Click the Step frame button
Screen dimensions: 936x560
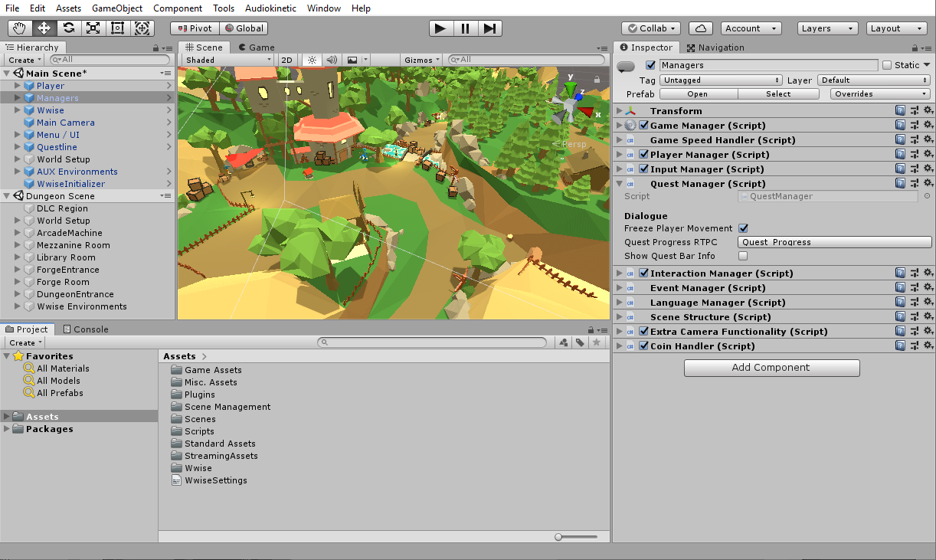[x=490, y=28]
